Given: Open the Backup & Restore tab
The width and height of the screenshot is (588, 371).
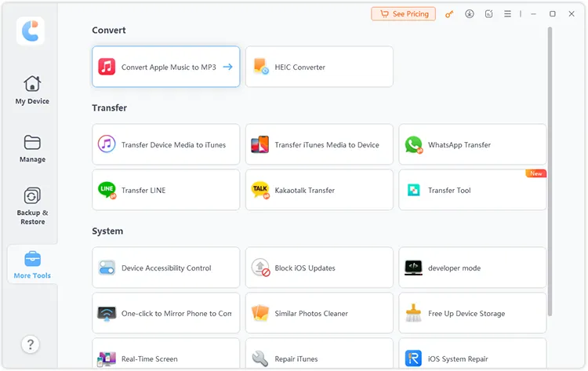Looking at the screenshot, I should [32, 206].
